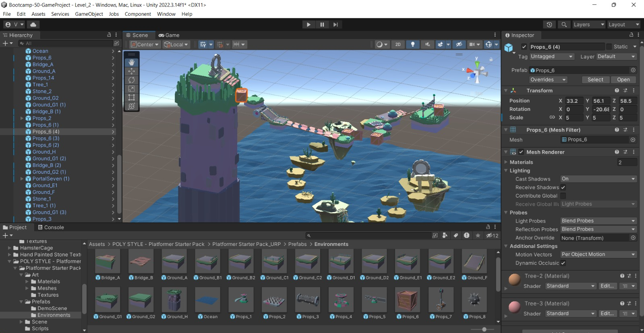
Task: Open Undo History icon
Action: (549, 25)
